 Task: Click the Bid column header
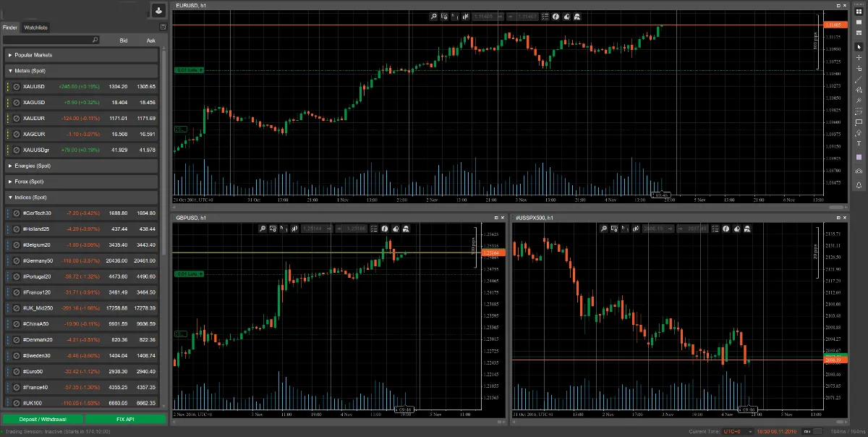123,41
